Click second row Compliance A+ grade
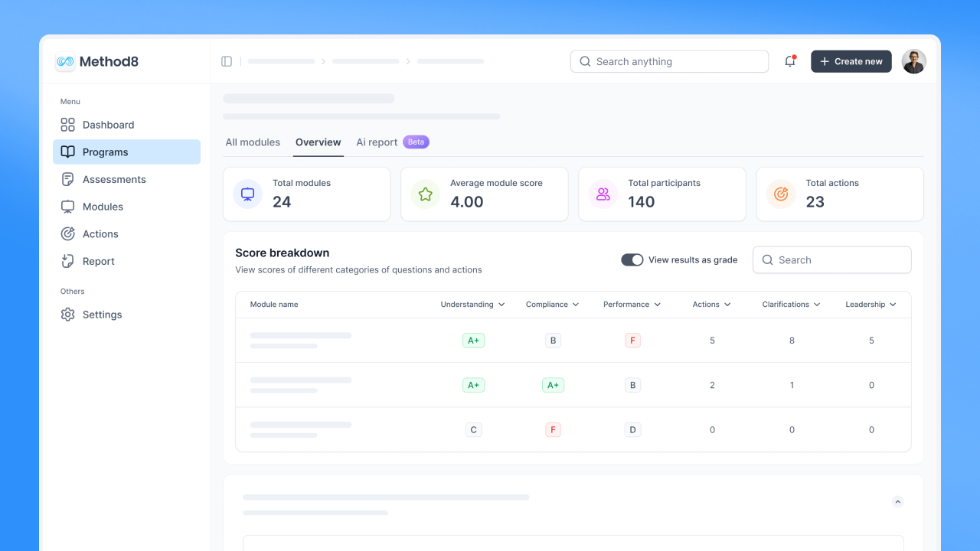This screenshot has height=551, width=980. tap(553, 385)
